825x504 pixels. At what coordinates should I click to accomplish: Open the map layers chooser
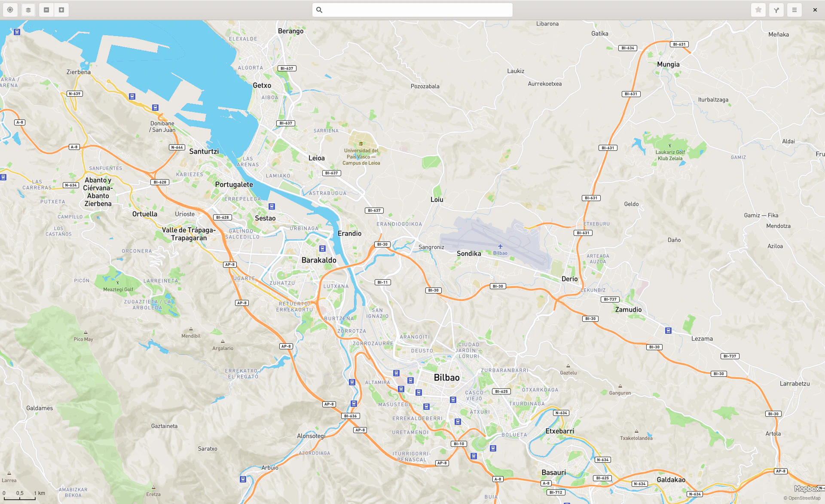pos(28,10)
